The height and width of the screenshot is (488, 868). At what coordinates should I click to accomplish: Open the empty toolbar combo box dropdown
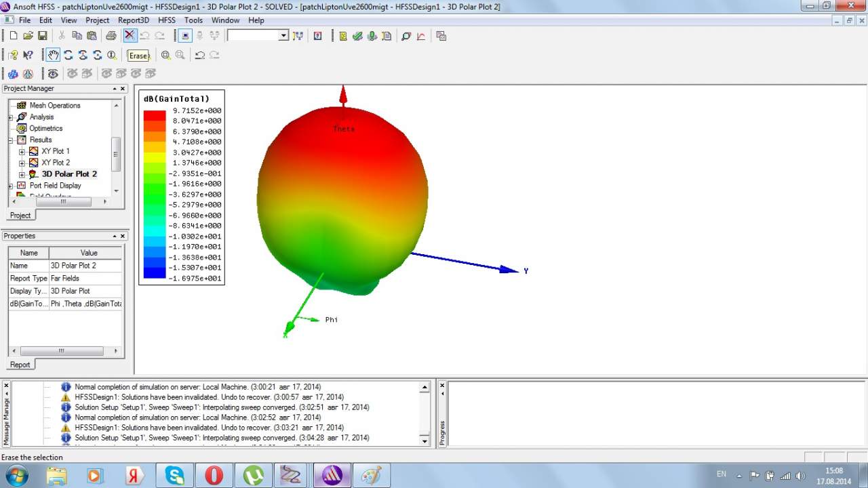tap(283, 35)
